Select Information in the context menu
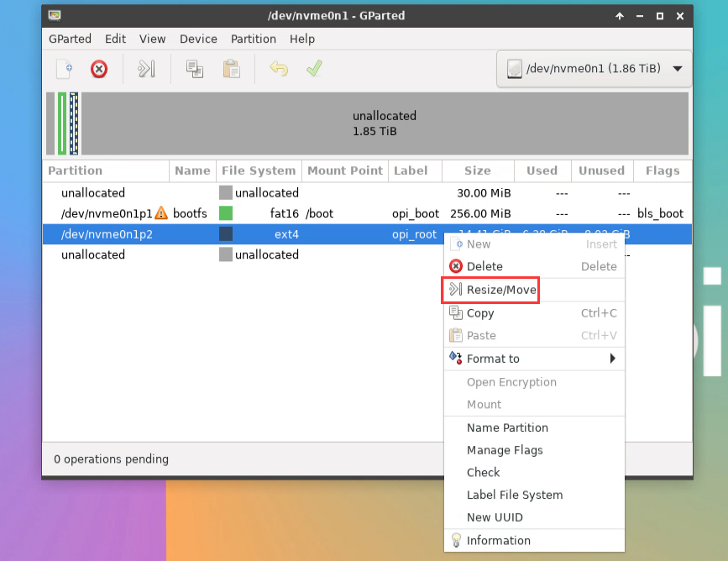 (498, 541)
